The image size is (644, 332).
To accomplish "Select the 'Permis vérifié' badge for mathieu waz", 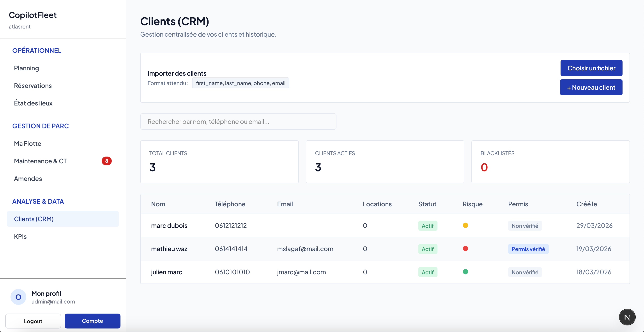I will 528,249.
